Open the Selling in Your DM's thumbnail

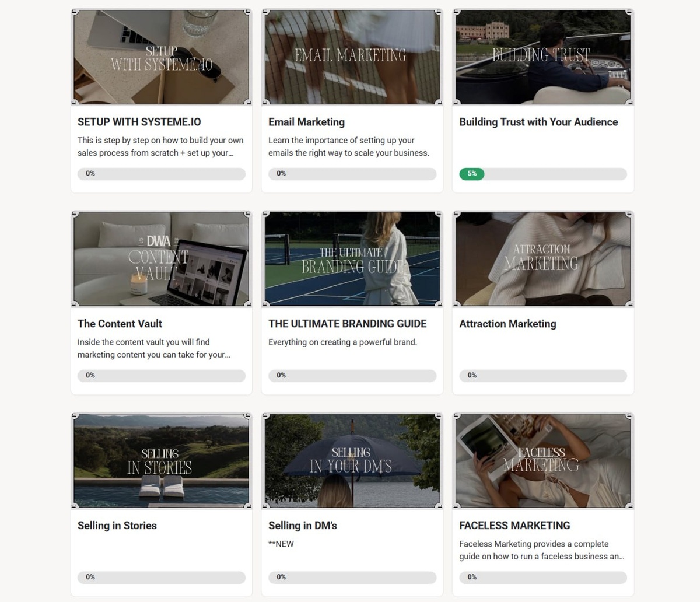click(352, 461)
